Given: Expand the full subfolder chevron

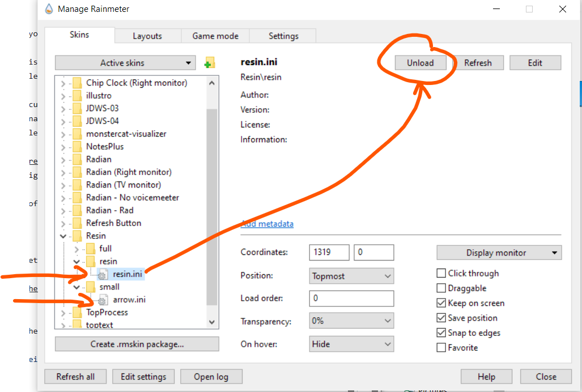Looking at the screenshot, I should point(77,249).
